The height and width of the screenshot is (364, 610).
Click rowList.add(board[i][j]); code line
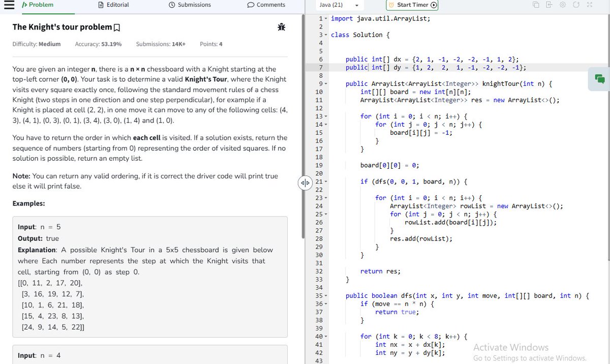coord(450,222)
